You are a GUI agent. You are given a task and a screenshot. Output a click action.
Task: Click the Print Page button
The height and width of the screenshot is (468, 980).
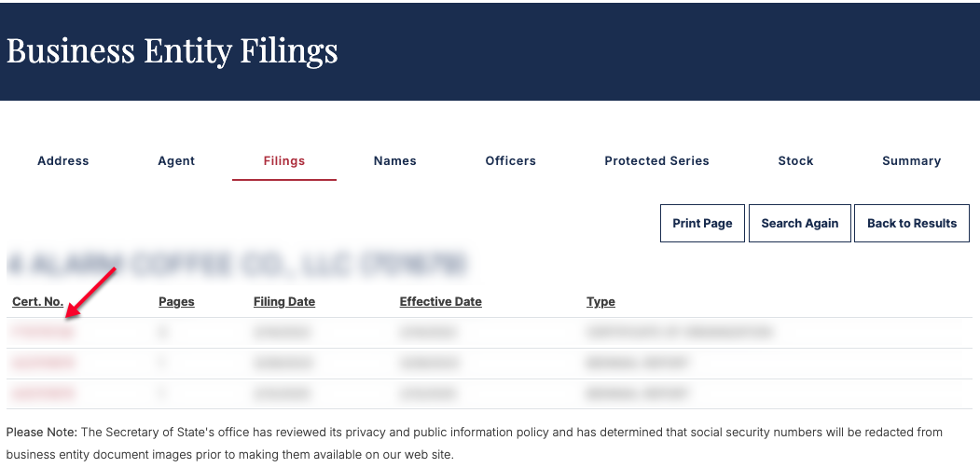click(702, 223)
